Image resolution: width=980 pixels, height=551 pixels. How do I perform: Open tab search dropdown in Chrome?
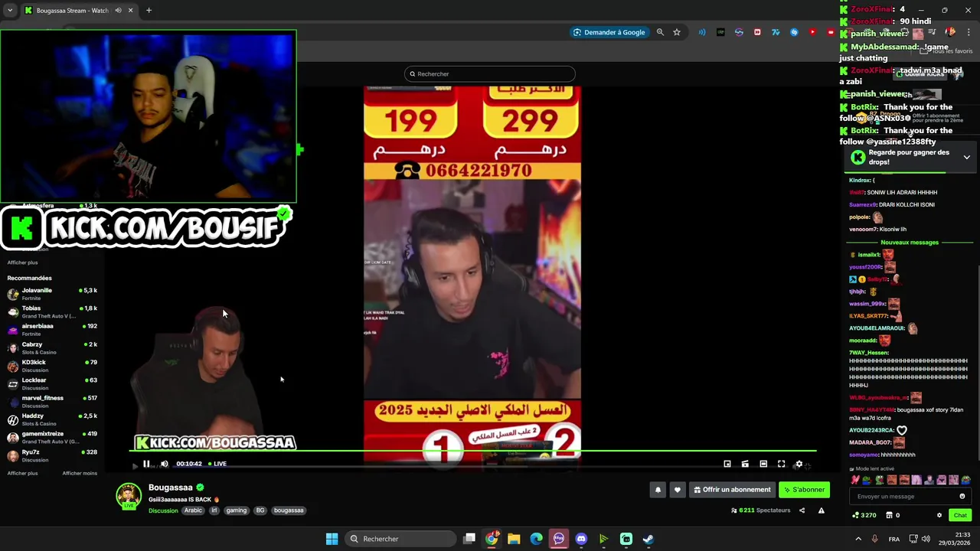pyautogui.click(x=9, y=11)
